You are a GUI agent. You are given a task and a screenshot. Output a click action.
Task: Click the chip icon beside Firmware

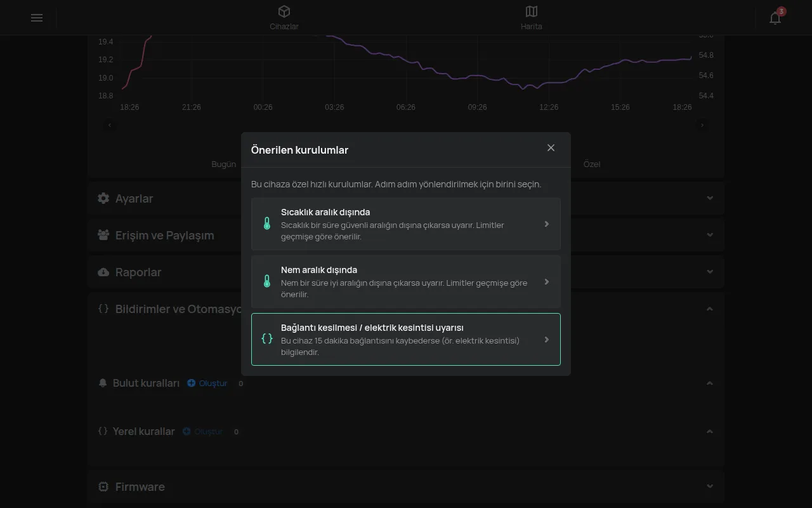click(x=103, y=486)
